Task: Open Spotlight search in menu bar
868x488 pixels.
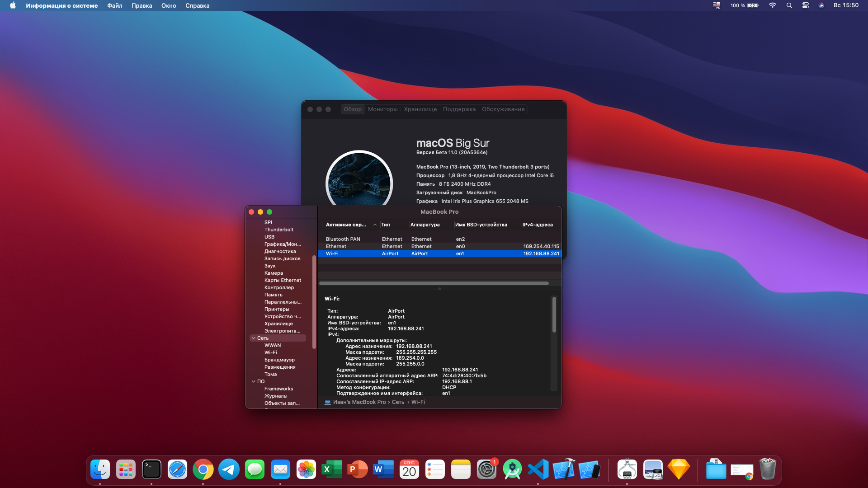Action: click(789, 5)
